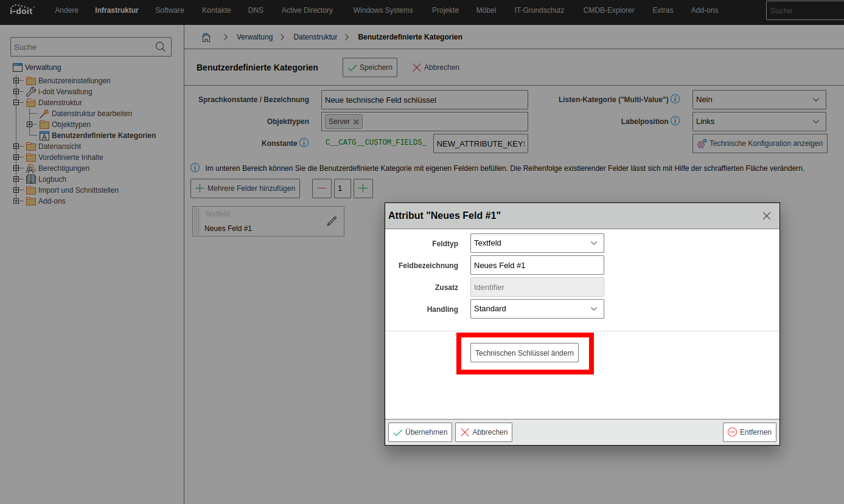Screen dimensions: 844x504
Task: Open the Labelposition dropdown
Action: (x=759, y=122)
